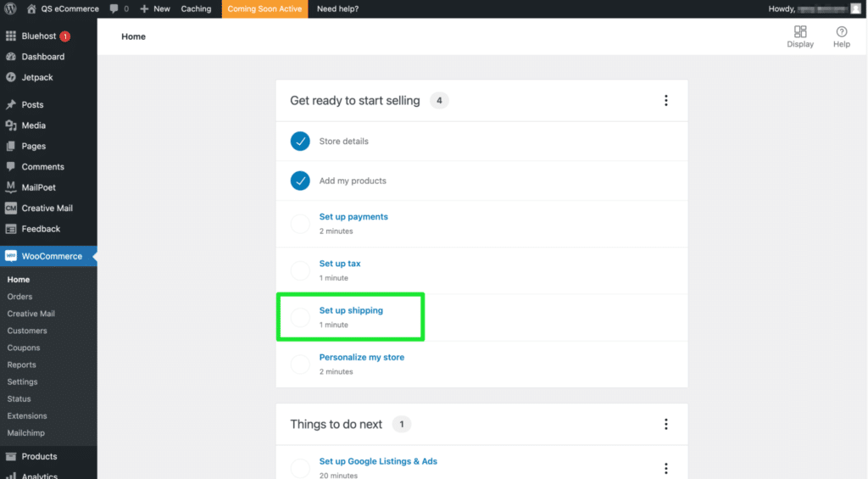
Task: Click the MailPoet M icon
Action: coord(10,187)
